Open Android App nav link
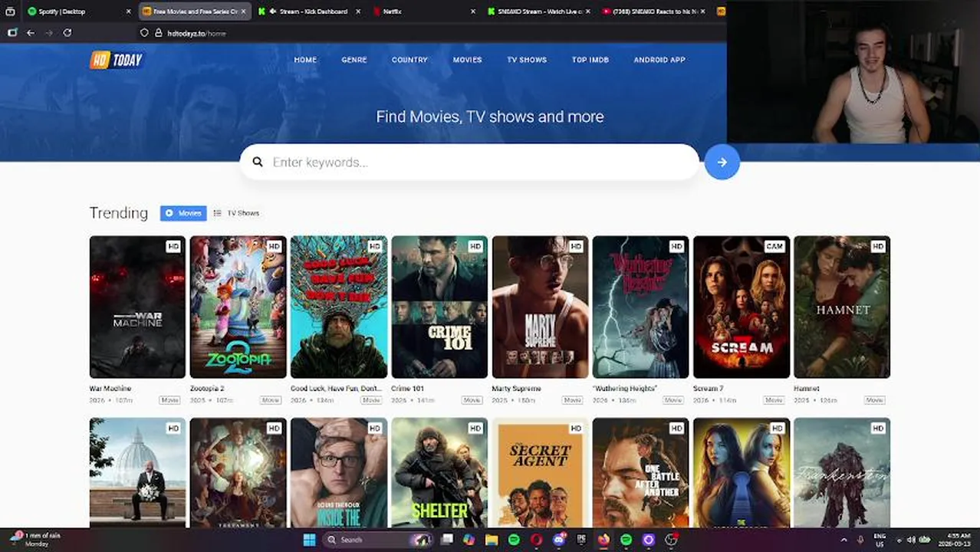This screenshot has width=980, height=552. click(659, 60)
